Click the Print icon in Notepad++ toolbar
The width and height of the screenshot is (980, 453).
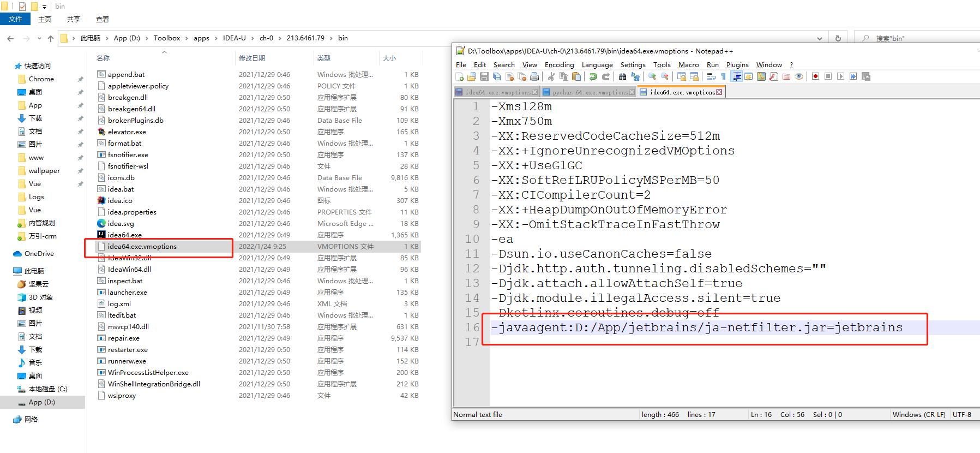(534, 76)
